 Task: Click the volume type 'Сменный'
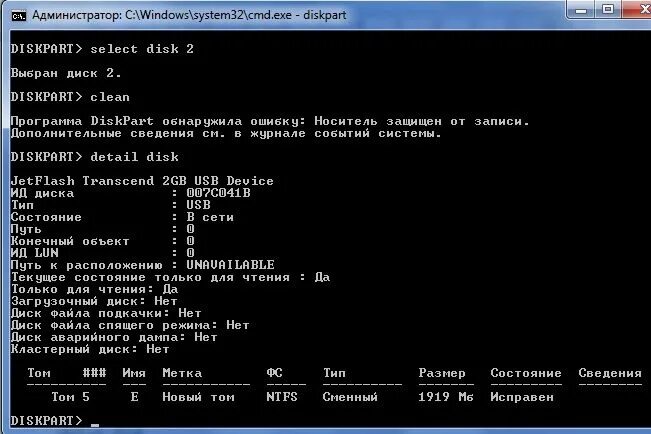[350, 397]
